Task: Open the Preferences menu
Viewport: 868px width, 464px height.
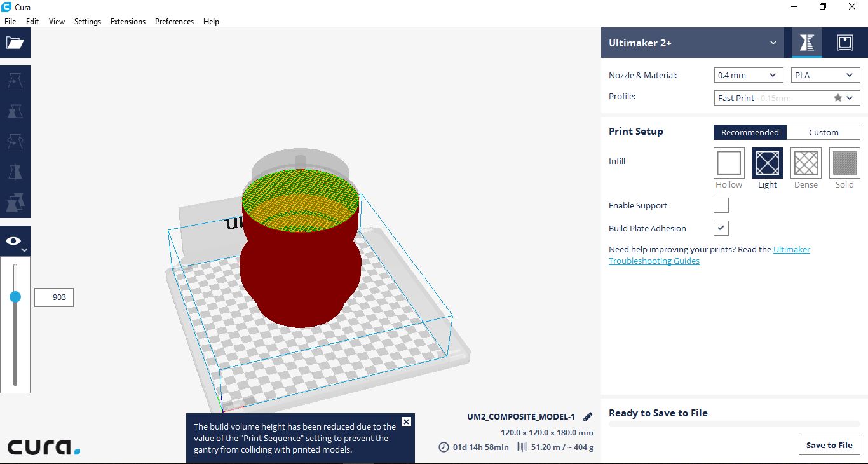Action: (x=174, y=21)
